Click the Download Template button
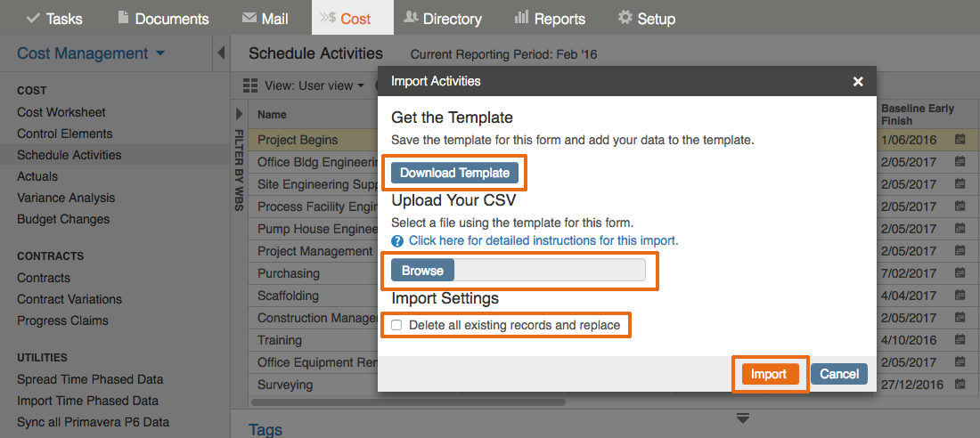Screen dimensions: 980x438 [x=455, y=173]
